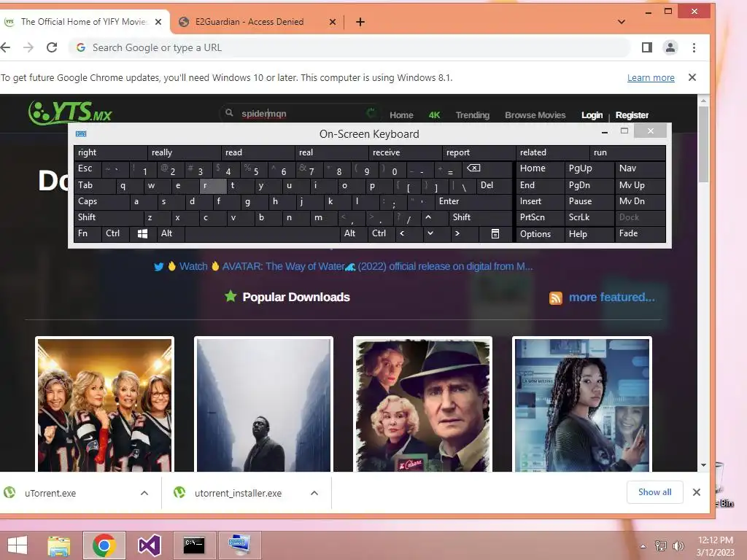The height and width of the screenshot is (560, 747).
Task: Open the Chrome side panel icon
Action: point(647,47)
